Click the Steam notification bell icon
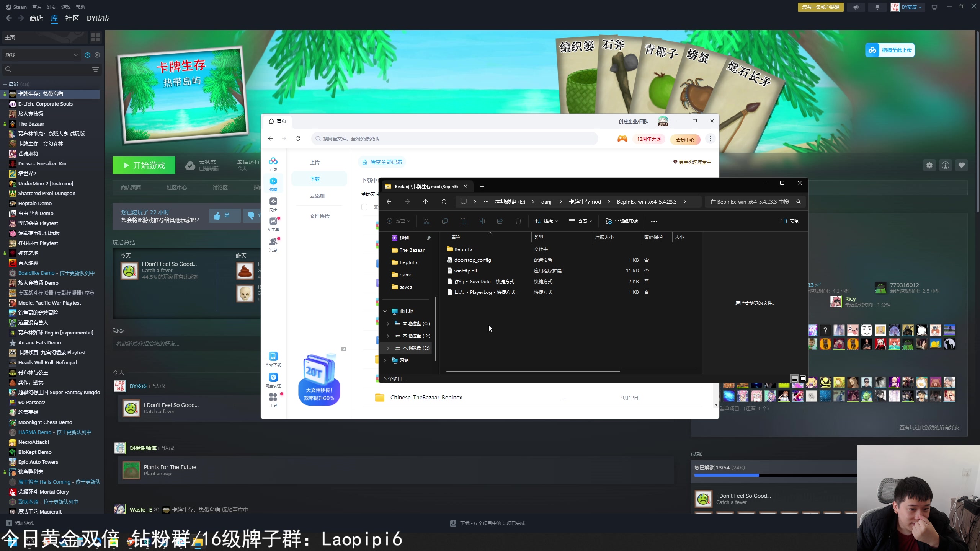 [x=877, y=7]
